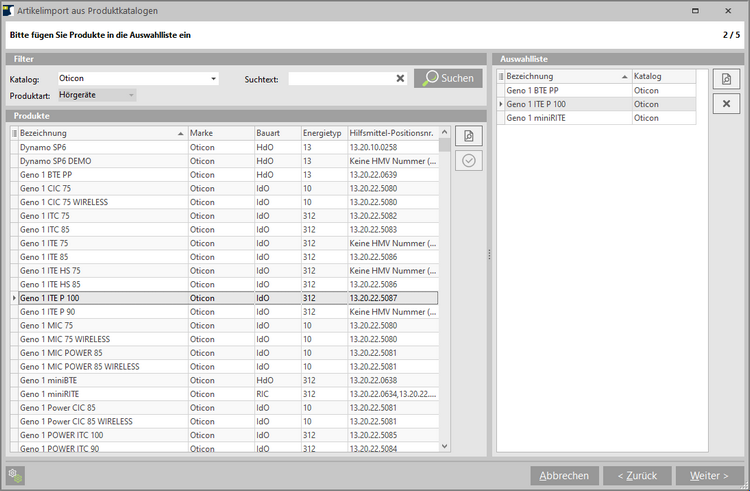Viewport: 750px width, 491px height.
Task: Sort Auswahlliste by Bezeichnung header
Action: coord(568,76)
